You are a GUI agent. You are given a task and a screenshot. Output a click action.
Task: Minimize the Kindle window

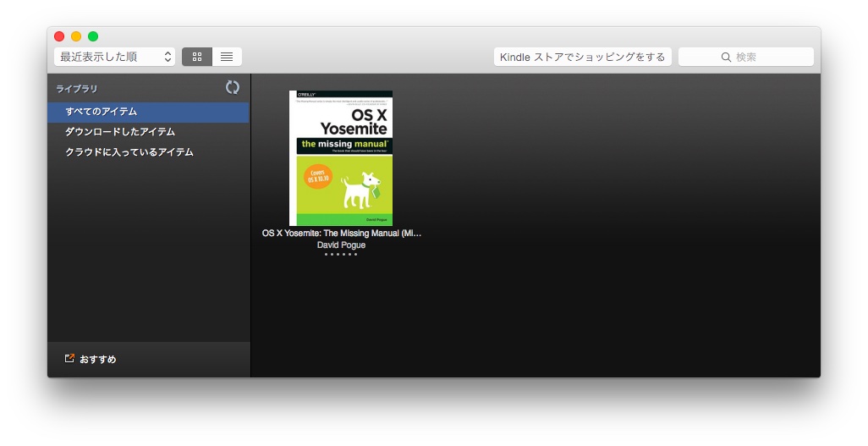[76, 36]
